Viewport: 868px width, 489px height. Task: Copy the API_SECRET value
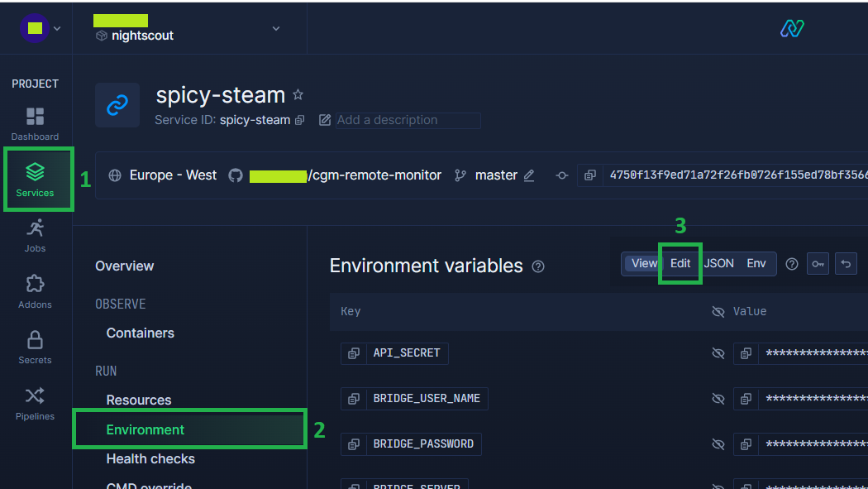(x=746, y=353)
